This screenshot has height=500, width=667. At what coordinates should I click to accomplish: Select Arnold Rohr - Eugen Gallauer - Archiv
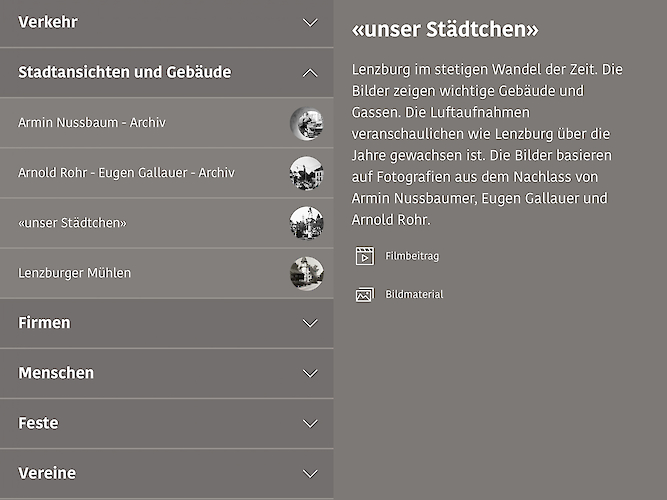pos(126,173)
